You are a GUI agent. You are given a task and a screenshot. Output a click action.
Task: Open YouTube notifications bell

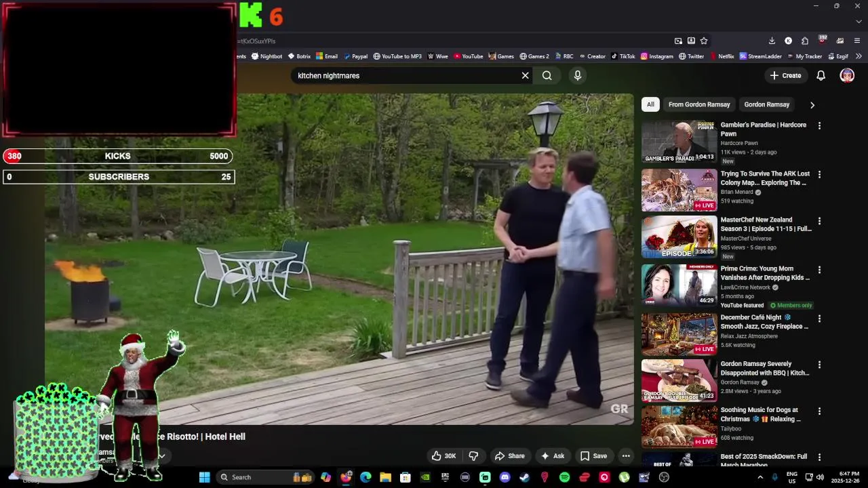pyautogui.click(x=821, y=75)
